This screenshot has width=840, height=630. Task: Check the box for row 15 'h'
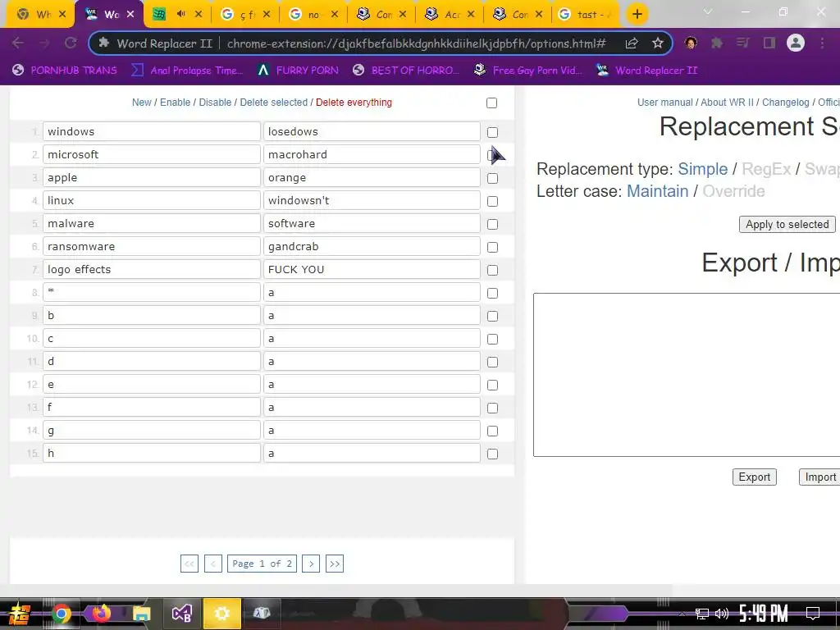492,454
